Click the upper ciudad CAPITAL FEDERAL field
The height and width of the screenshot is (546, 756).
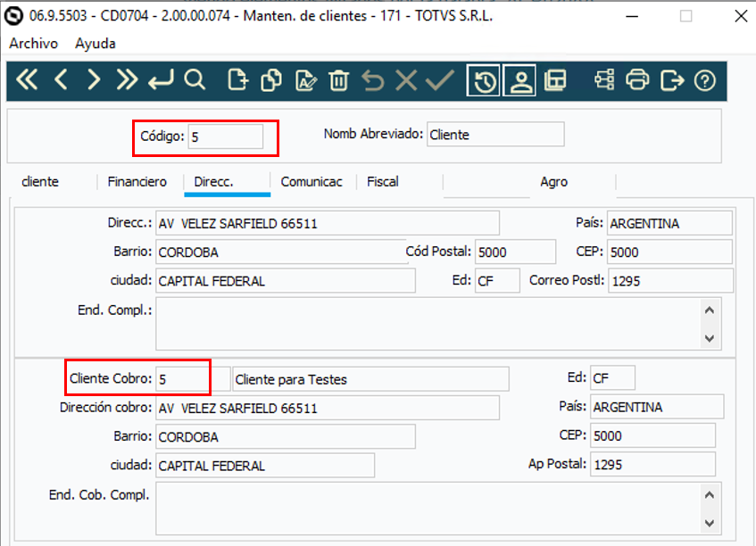[x=286, y=280]
